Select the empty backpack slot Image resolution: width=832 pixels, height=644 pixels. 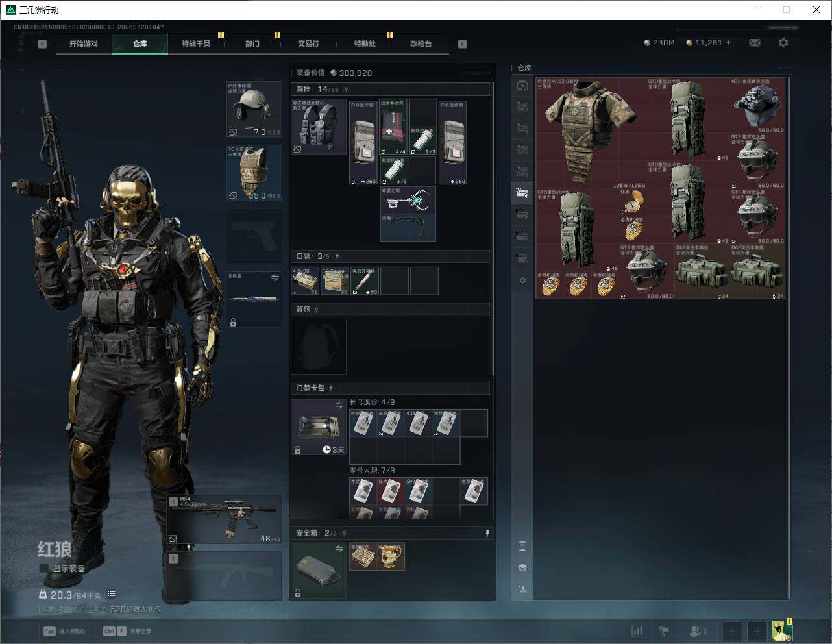click(x=319, y=347)
